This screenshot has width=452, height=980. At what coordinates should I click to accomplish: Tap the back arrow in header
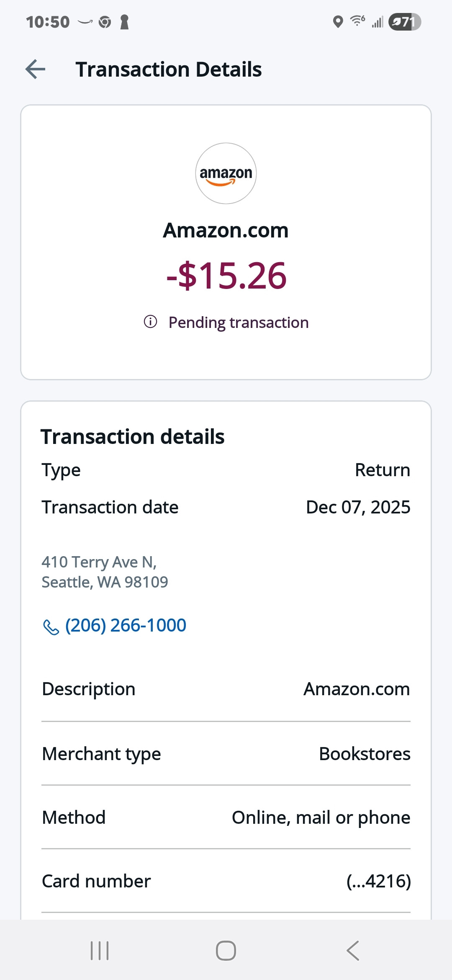point(36,69)
